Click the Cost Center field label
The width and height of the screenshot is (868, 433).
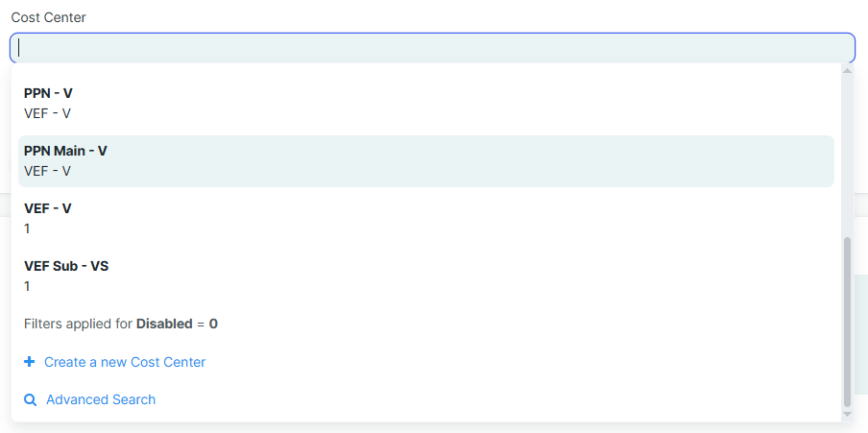48,17
